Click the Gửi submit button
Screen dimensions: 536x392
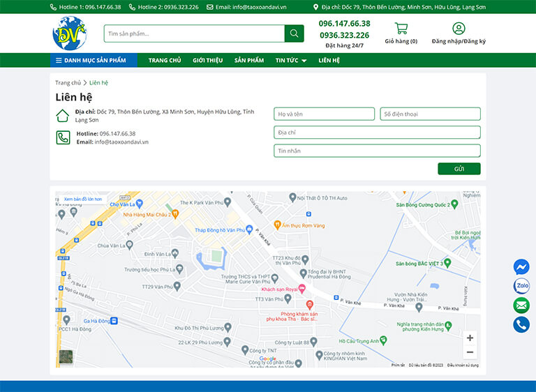click(459, 169)
